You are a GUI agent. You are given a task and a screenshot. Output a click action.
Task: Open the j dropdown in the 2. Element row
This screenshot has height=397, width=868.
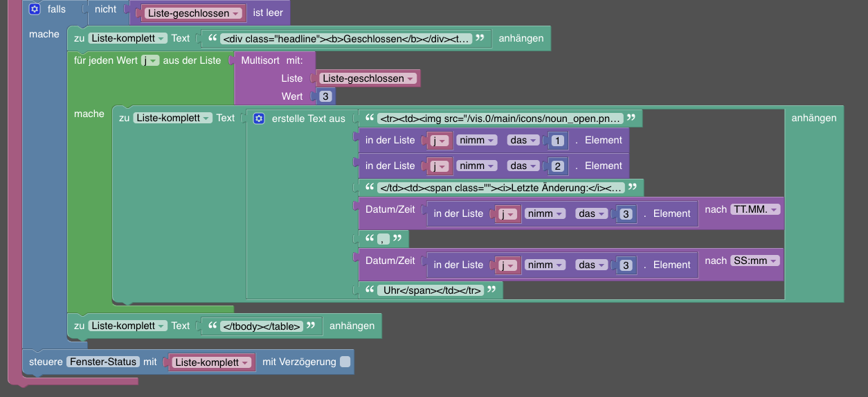click(x=440, y=166)
